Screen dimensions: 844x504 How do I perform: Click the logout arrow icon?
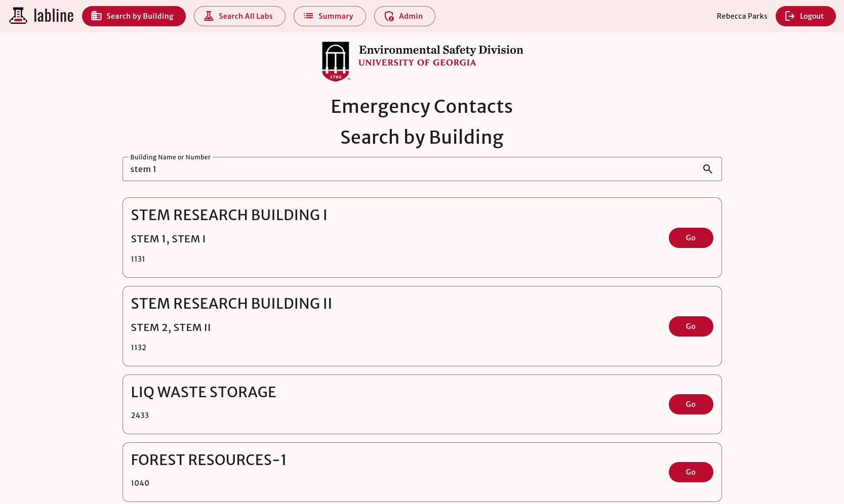(x=790, y=16)
